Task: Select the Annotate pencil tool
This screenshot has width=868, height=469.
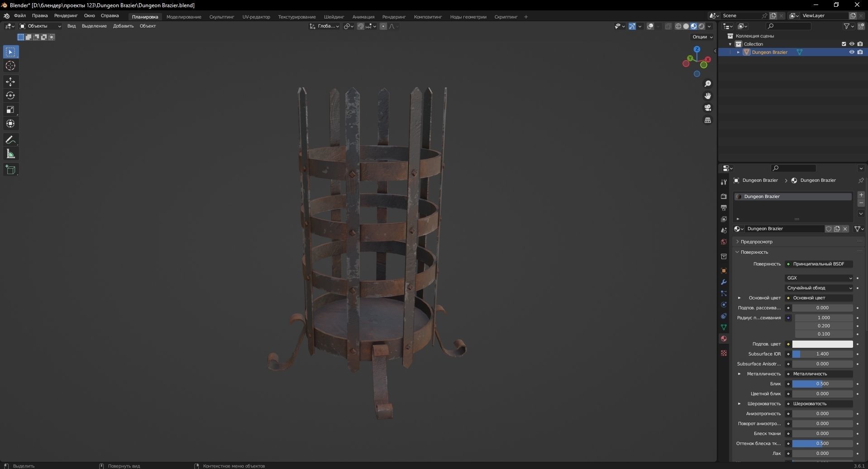Action: pos(10,140)
